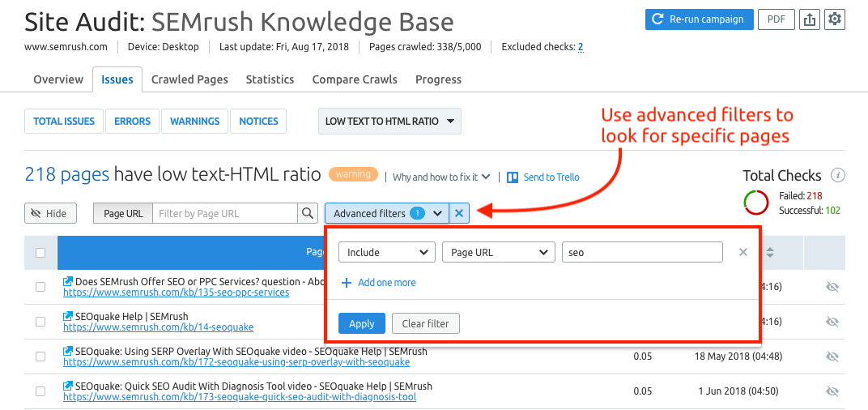The width and height of the screenshot is (868, 410).
Task: Open the Total Checks info icon
Action: point(838,176)
